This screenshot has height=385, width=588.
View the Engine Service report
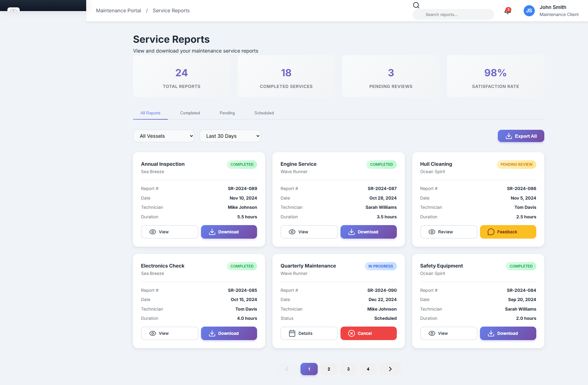309,232
